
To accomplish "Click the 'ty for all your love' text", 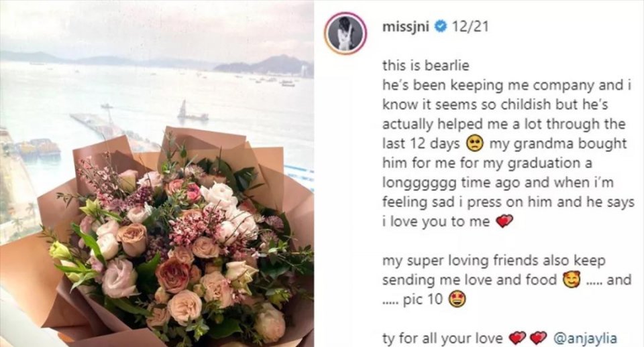I will [442, 339].
